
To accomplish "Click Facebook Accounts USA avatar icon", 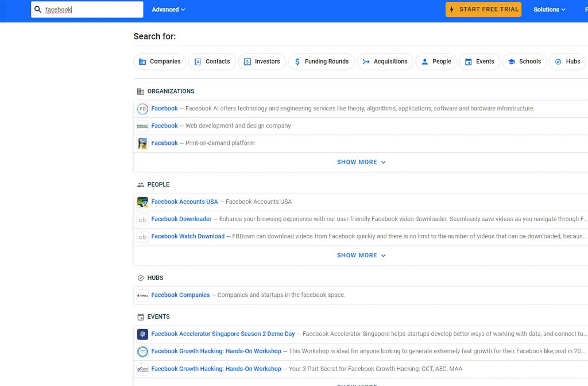I will coord(142,202).
